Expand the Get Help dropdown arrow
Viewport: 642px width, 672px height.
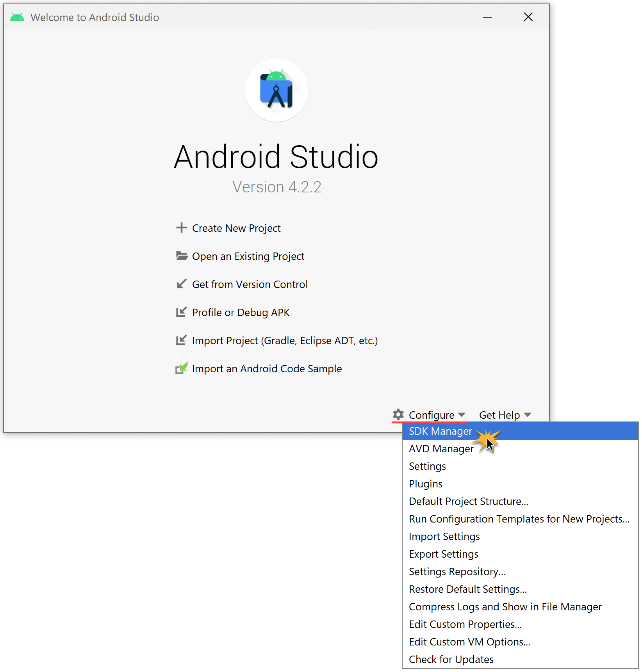[x=528, y=414]
